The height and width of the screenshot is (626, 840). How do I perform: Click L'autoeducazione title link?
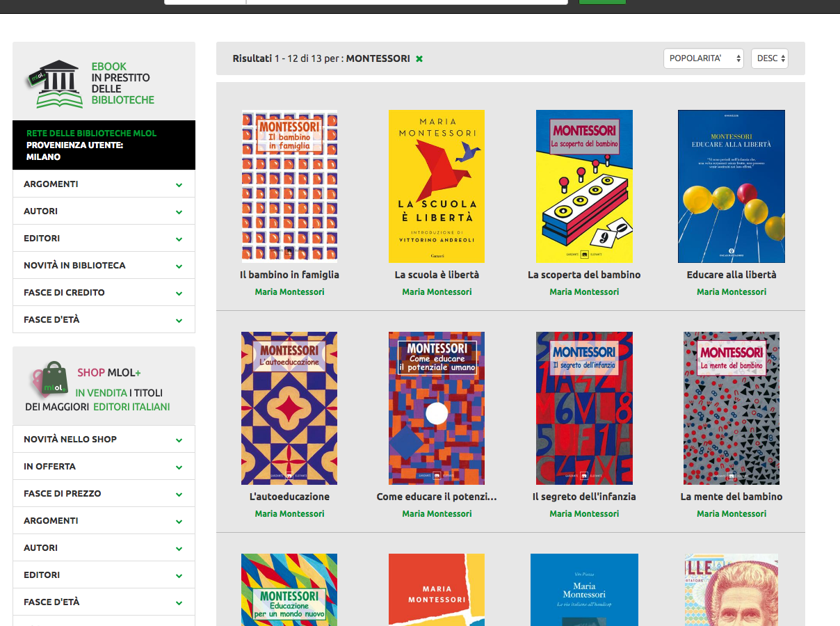[x=289, y=497]
